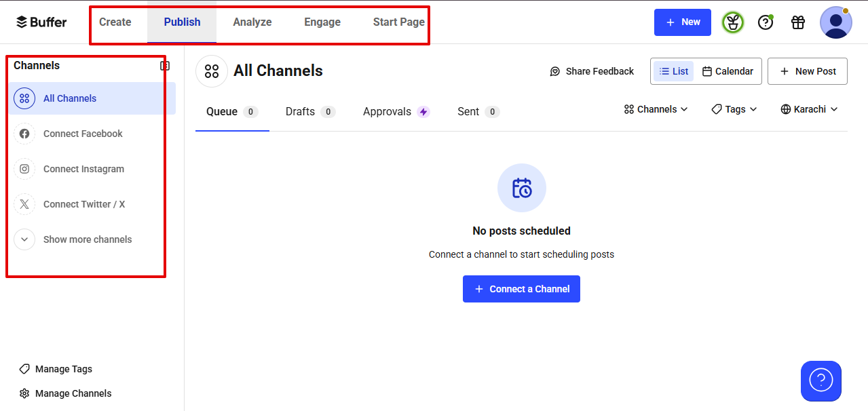This screenshot has height=411, width=868.
Task: Select the Connect Twitter / X channel icon
Action: click(x=24, y=204)
